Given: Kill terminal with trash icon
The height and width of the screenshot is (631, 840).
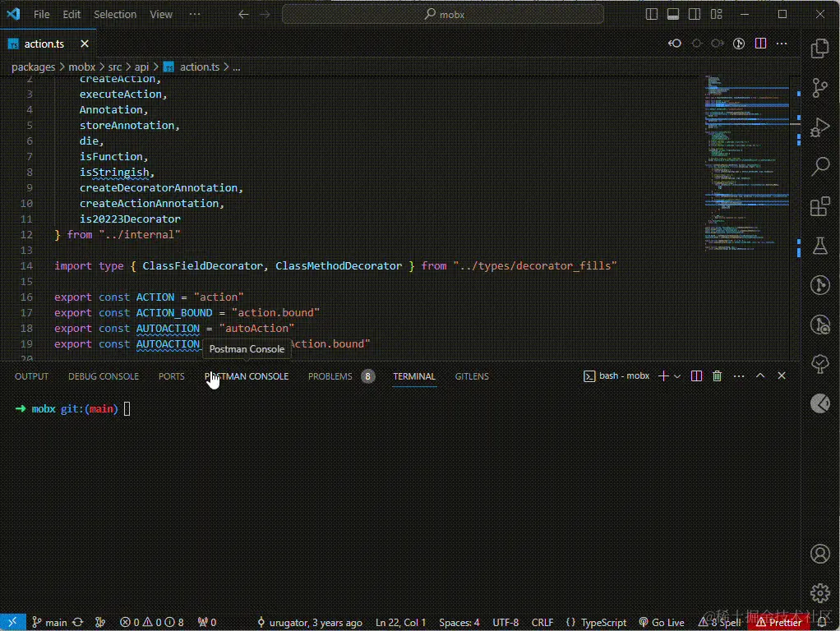Looking at the screenshot, I should click(717, 376).
